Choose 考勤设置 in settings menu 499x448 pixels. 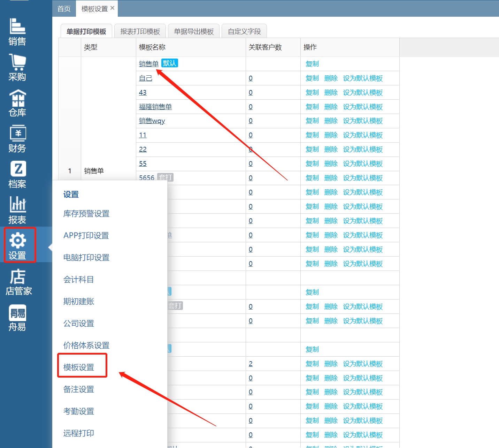[78, 411]
